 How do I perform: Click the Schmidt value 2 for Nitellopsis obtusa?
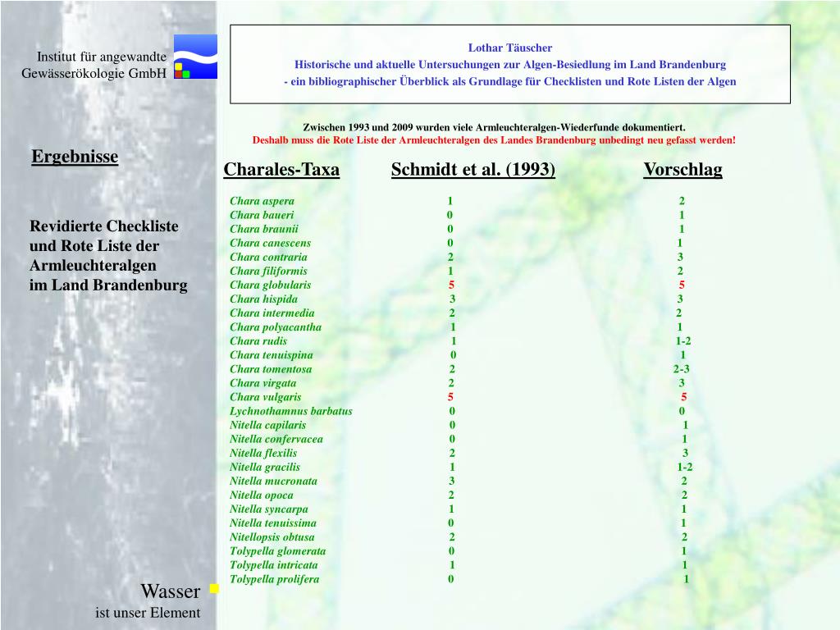pos(452,536)
